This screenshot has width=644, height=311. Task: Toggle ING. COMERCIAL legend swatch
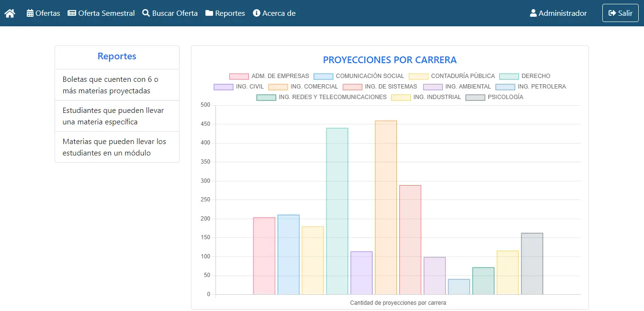pos(278,87)
